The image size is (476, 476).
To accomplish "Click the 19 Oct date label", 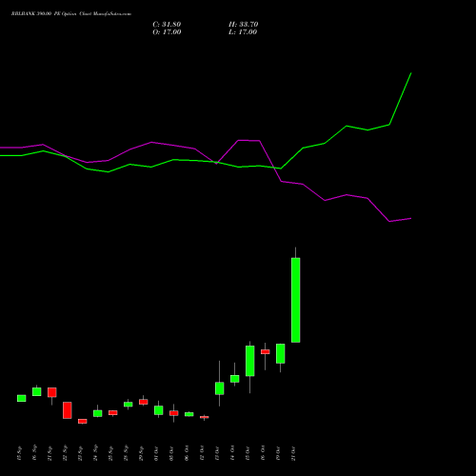I will click(278, 453).
